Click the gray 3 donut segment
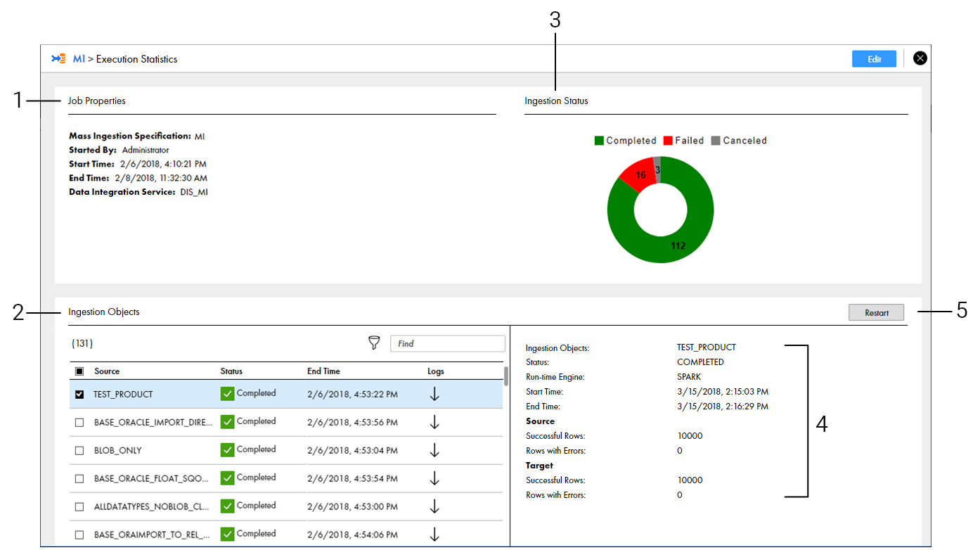 [657, 169]
